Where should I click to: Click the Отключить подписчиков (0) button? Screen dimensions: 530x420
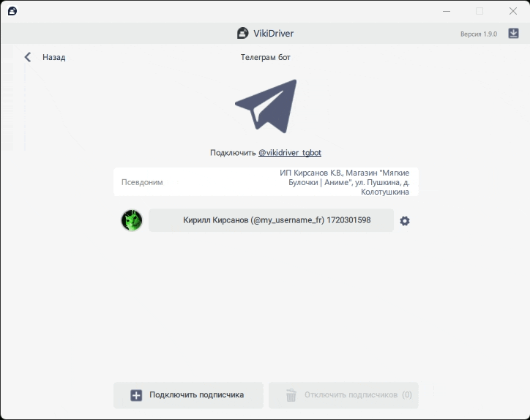(x=343, y=395)
